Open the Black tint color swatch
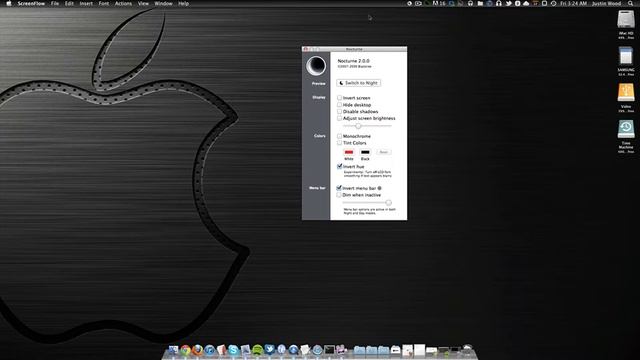 point(365,152)
